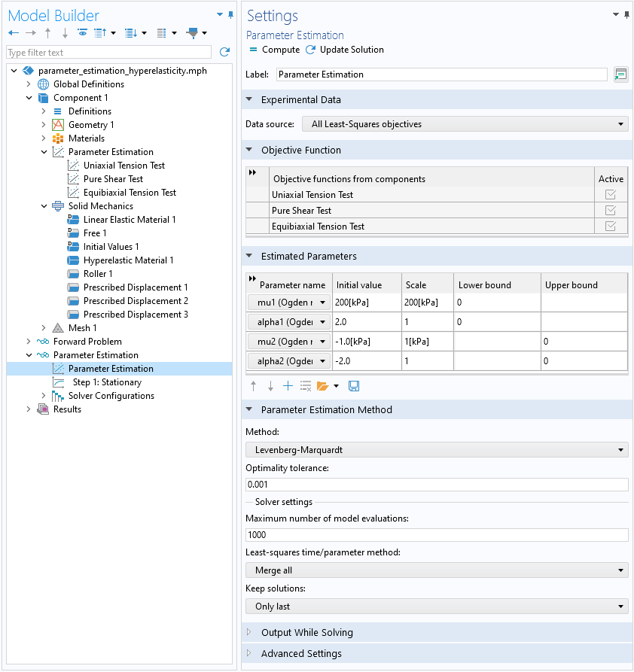Select Step 1: Stationary node

(107, 382)
